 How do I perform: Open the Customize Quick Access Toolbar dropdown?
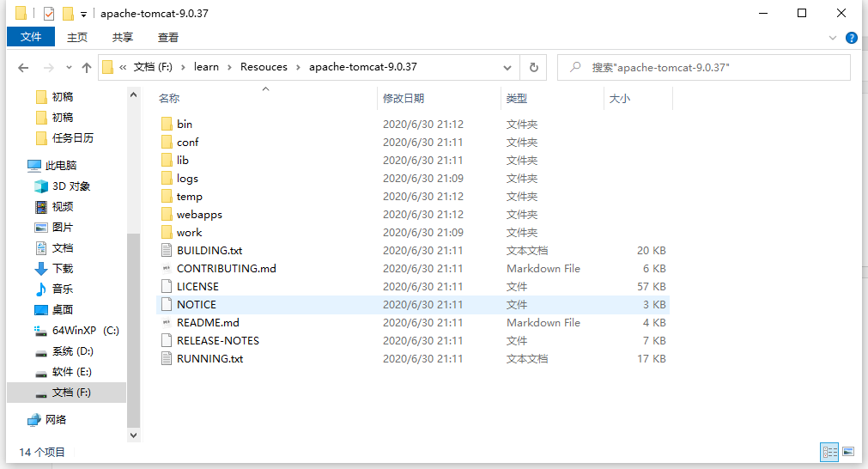(x=83, y=15)
